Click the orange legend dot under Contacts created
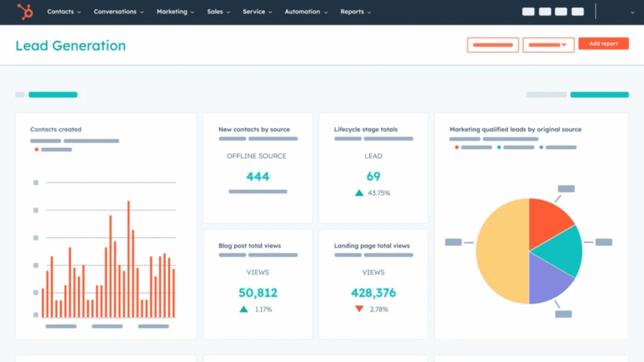This screenshot has width=644, height=362. click(x=36, y=150)
